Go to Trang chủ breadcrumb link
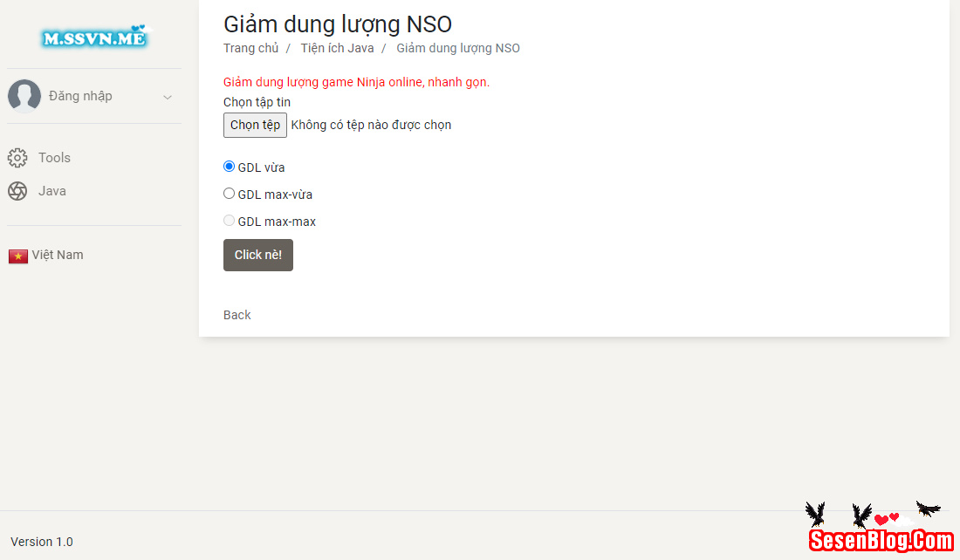The image size is (960, 560). tap(250, 48)
